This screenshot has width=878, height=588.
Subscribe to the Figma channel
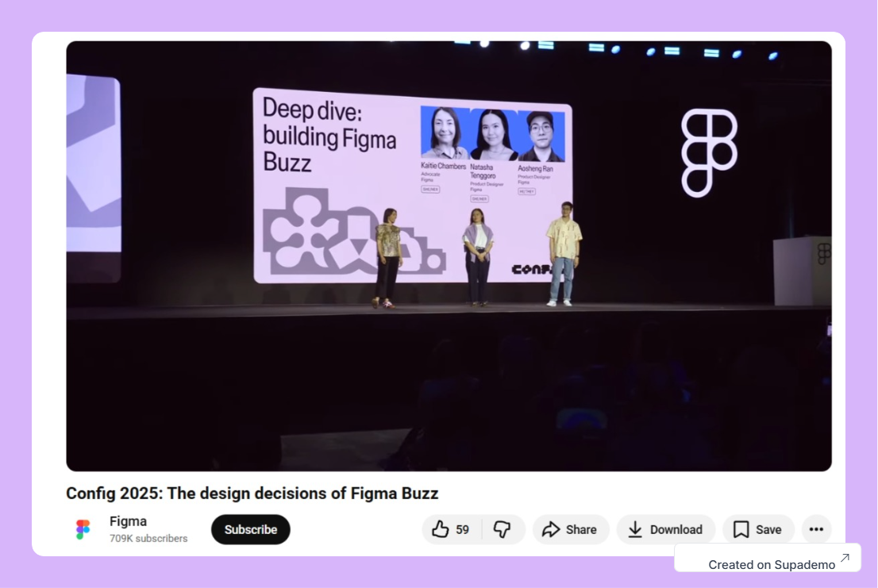[250, 529]
